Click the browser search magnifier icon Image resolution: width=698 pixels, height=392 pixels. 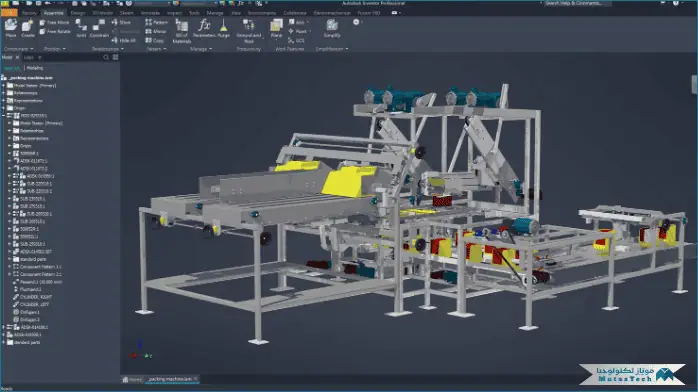point(106,57)
